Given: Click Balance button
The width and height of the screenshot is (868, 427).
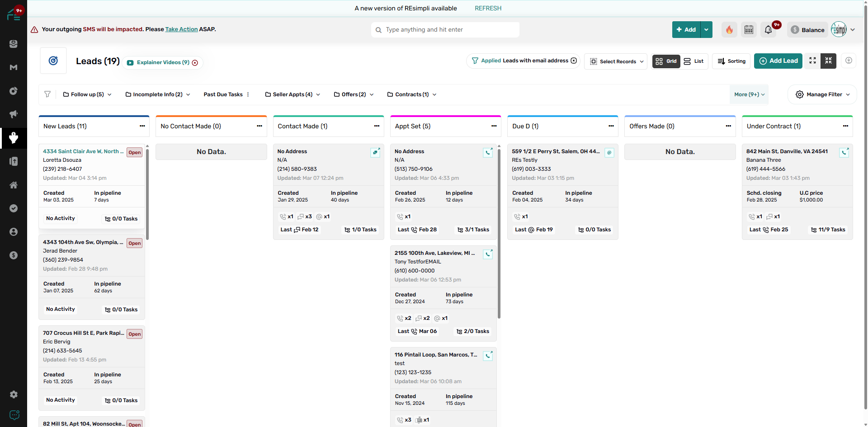Looking at the screenshot, I should click(808, 30).
